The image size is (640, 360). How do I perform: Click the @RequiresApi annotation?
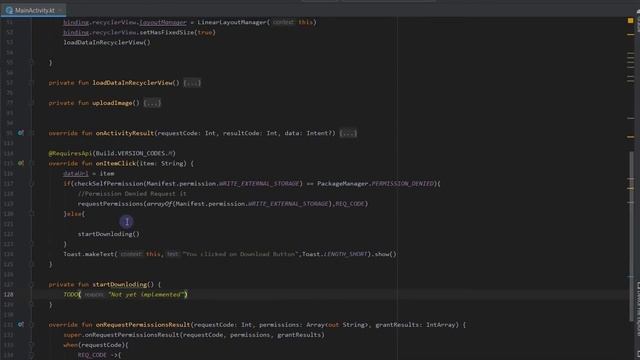click(x=70, y=153)
